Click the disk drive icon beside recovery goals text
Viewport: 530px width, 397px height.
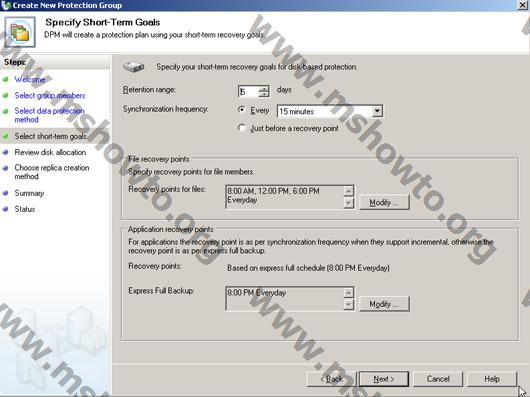tap(134, 67)
